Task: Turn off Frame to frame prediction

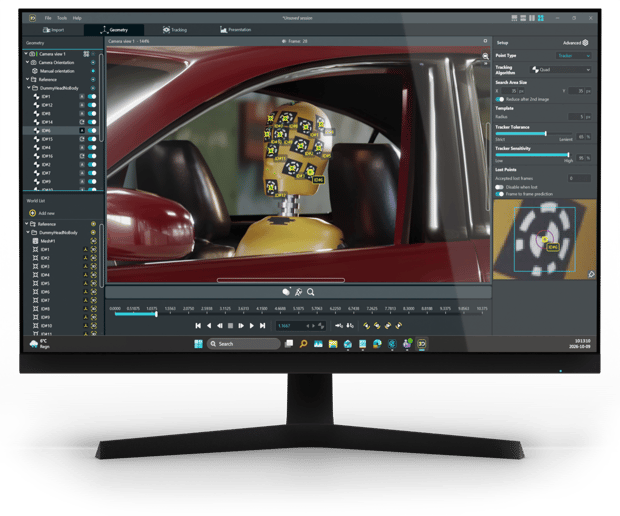Action: 500,194
